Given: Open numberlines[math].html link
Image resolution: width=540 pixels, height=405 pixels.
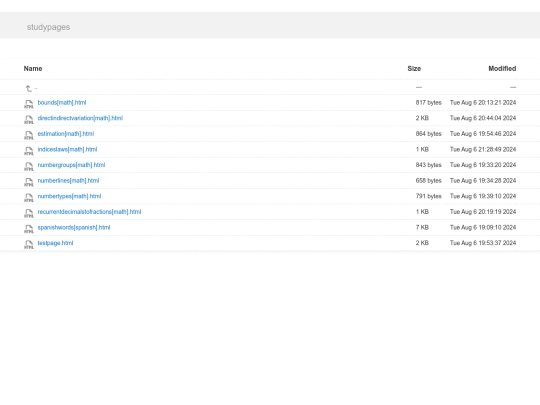Looking at the screenshot, I should pyautogui.click(x=68, y=180).
